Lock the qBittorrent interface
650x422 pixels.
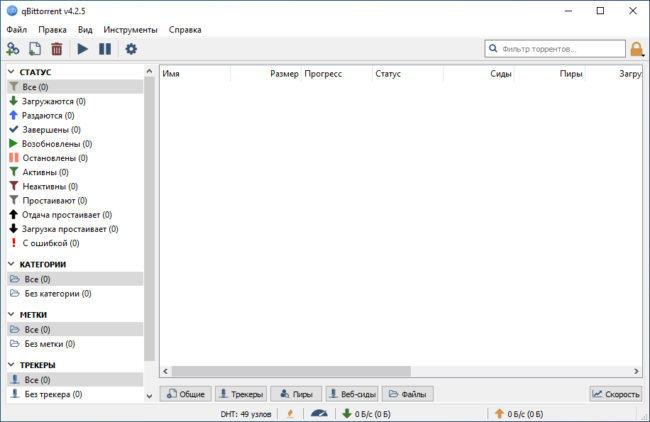click(x=636, y=49)
